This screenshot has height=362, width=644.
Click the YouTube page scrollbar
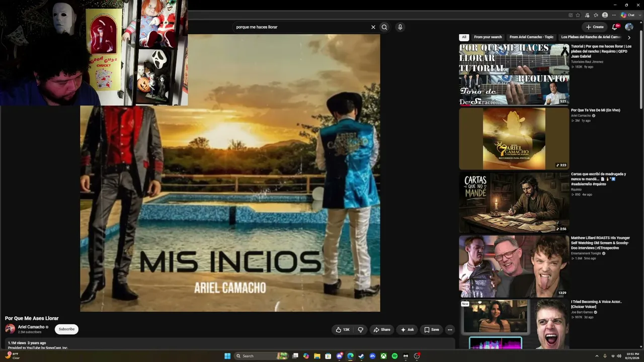(641, 70)
